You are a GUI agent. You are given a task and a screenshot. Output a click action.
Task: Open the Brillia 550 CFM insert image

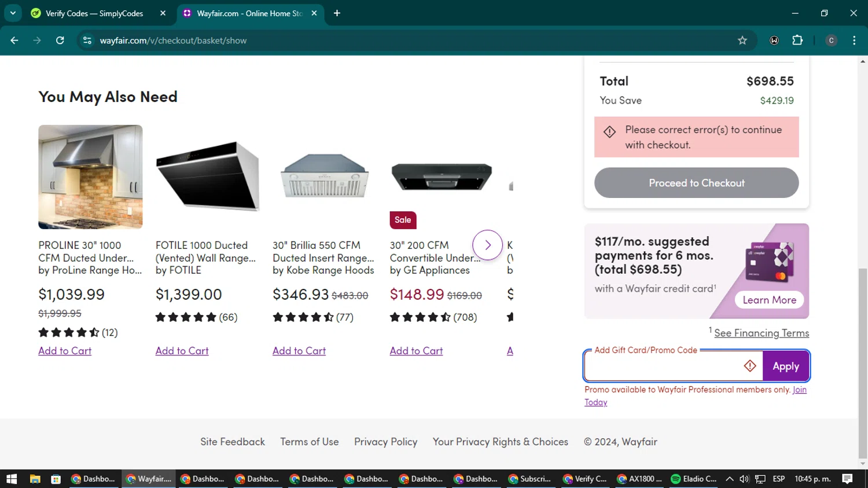coord(325,177)
